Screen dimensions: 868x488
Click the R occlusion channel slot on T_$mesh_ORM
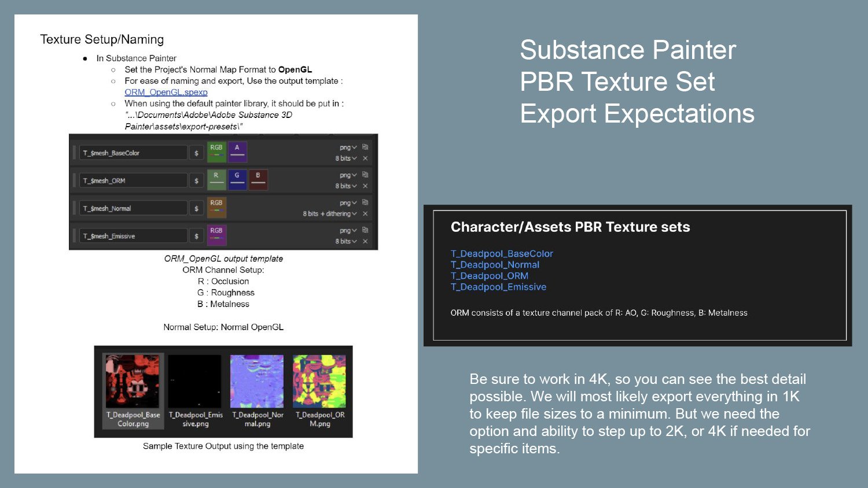(216, 180)
